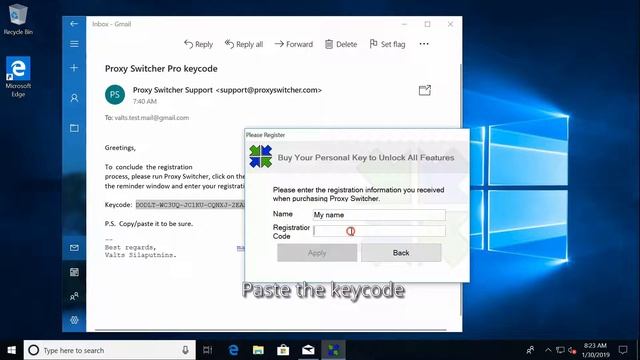The image size is (640, 360).
Task: Open more actions ellipsis in Mail toolbar
Action: point(424,44)
